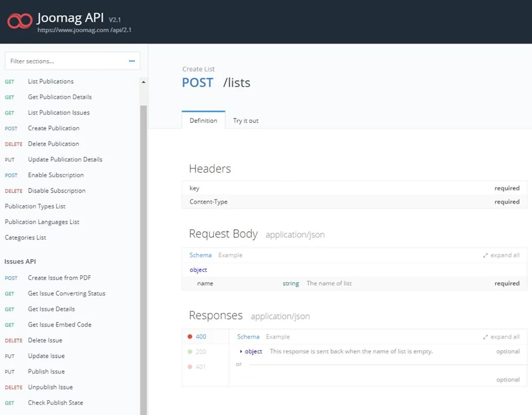Click the POST /lists endpoint heading
Viewport: 532px width, 415px height.
click(216, 82)
